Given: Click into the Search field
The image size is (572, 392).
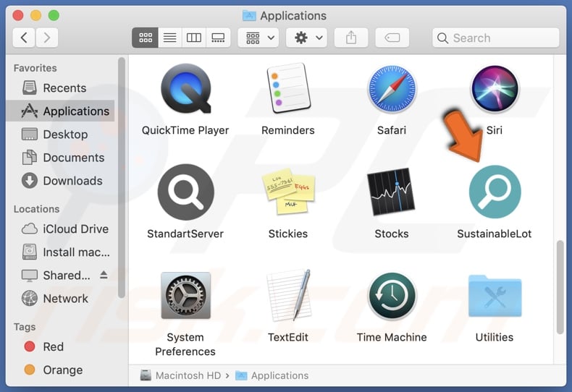Looking at the screenshot, I should [x=495, y=38].
